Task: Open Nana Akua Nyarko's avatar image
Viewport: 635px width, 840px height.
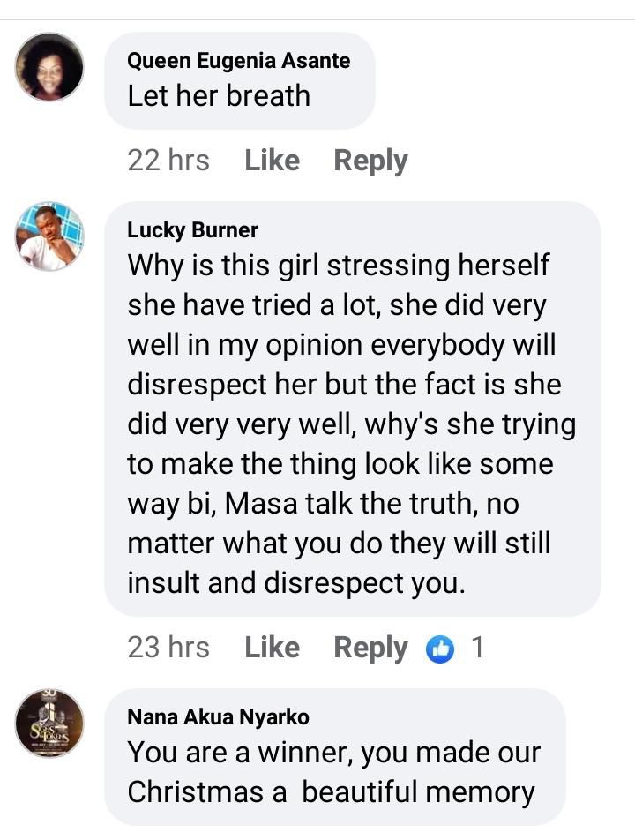Action: [x=49, y=724]
